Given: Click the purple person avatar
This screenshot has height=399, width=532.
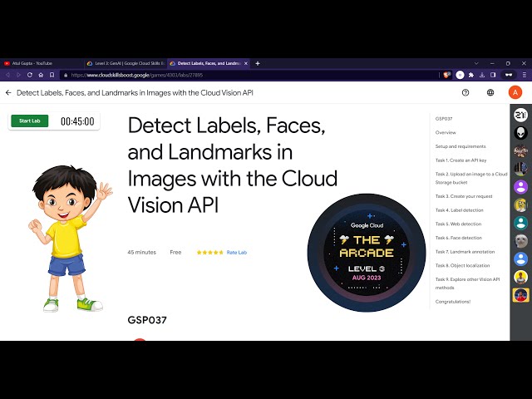Looking at the screenshot, I should coord(520,187).
